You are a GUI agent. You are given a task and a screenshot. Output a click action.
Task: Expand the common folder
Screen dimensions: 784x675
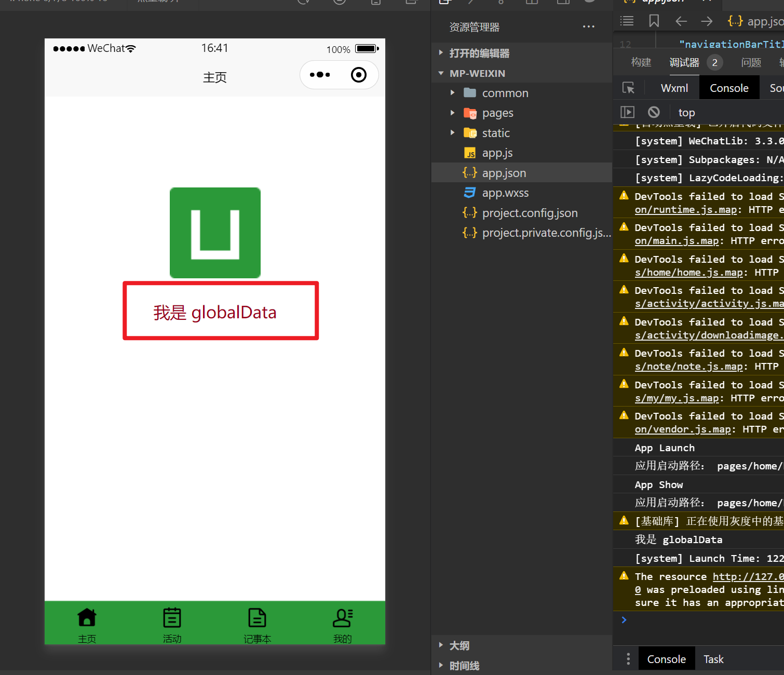click(x=452, y=93)
